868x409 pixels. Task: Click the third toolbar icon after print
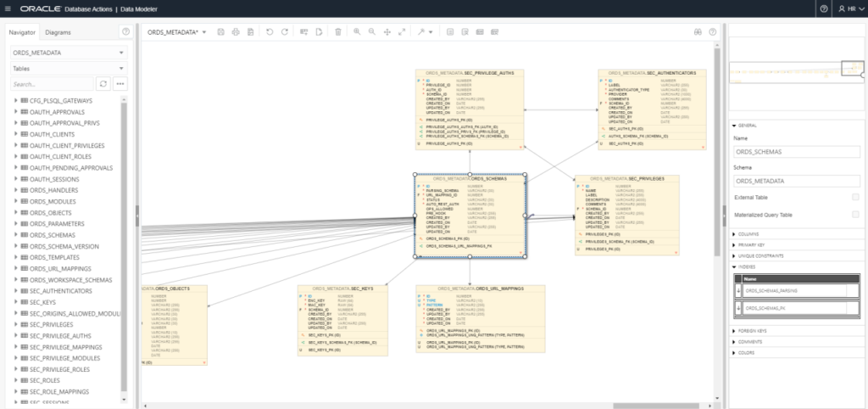[x=250, y=32]
